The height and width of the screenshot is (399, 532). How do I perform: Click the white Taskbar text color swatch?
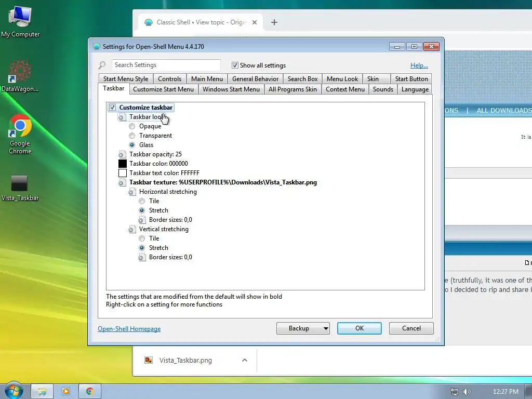123,173
